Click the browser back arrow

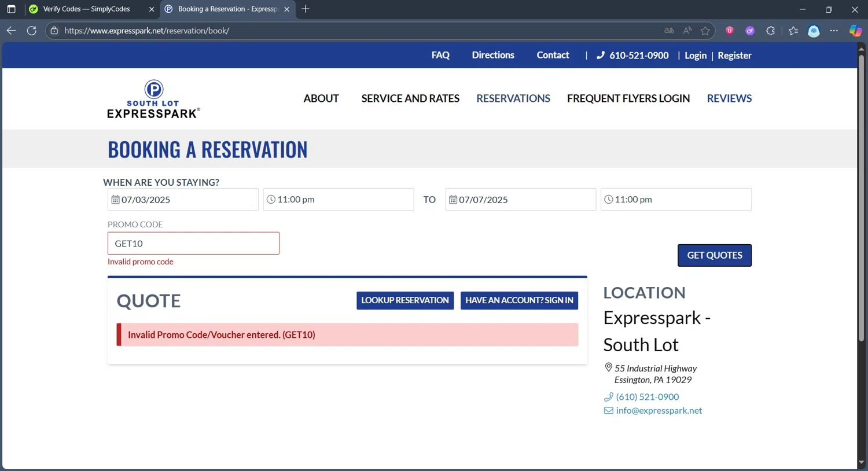pyautogui.click(x=11, y=31)
